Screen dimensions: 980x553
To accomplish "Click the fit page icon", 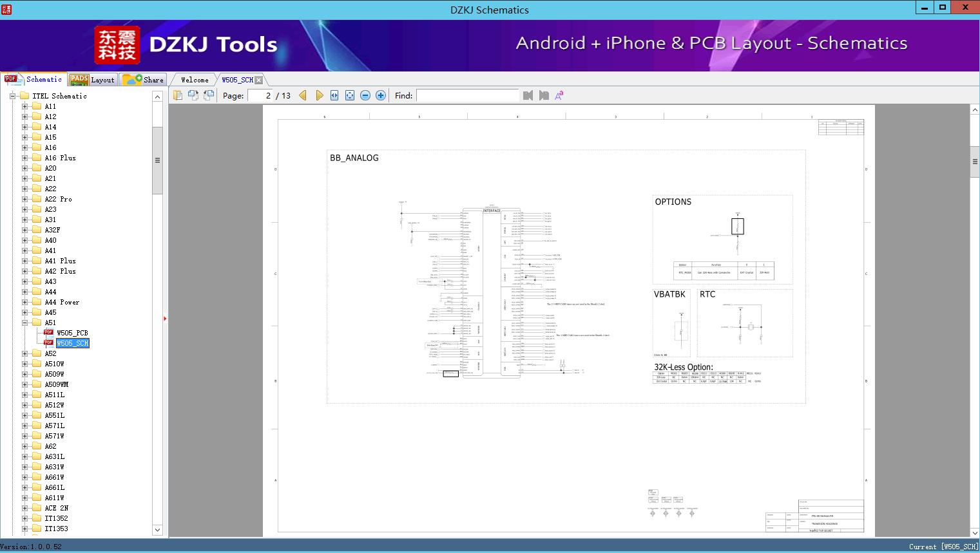I will tap(350, 95).
